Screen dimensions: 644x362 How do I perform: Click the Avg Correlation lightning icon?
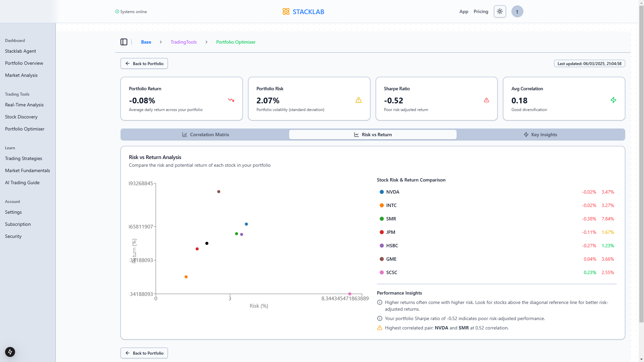[x=613, y=100]
